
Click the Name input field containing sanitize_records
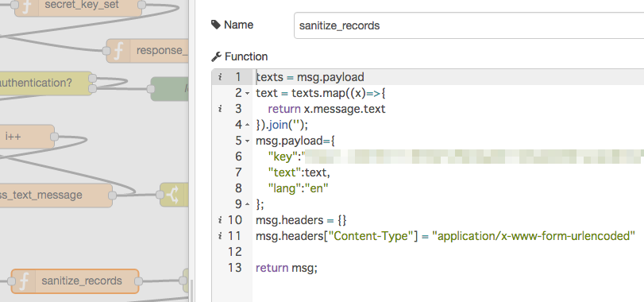[x=469, y=25]
